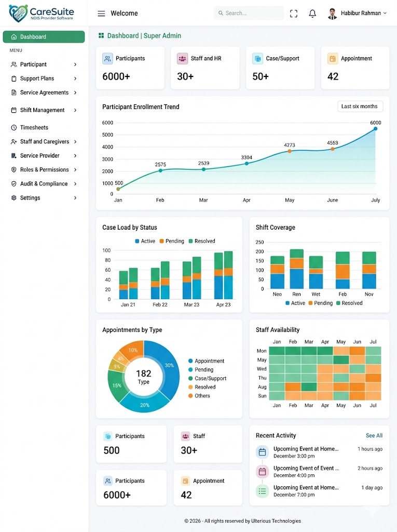Open the notifications bell icon
Image resolution: width=397 pixels, height=532 pixels.
312,14
